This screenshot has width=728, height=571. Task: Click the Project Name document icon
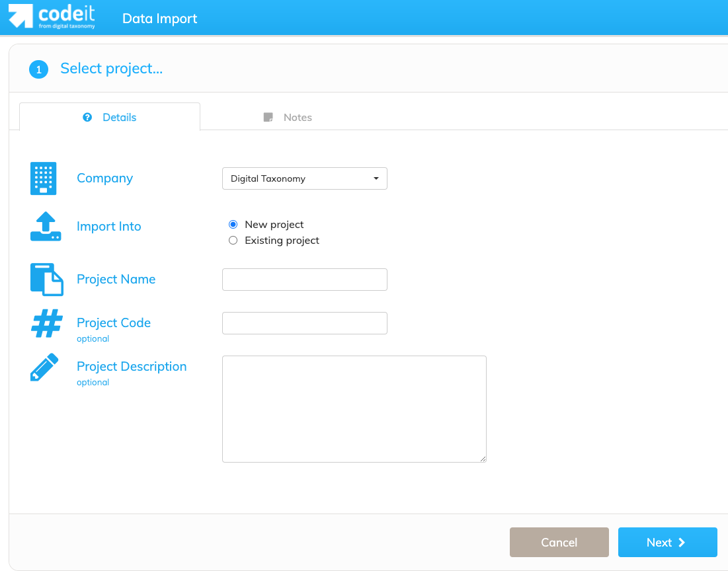(x=46, y=280)
